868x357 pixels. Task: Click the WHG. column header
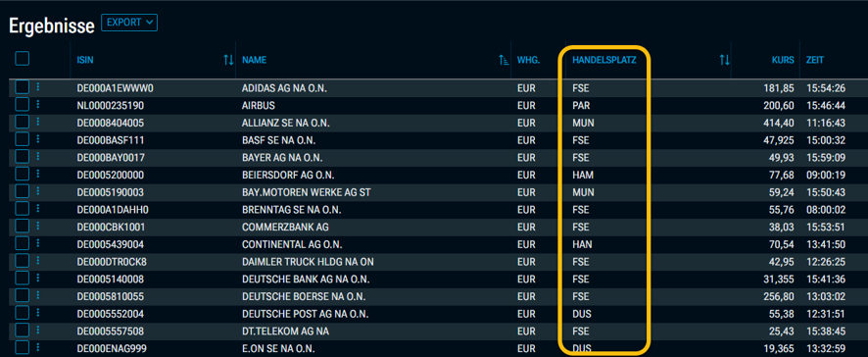(x=528, y=60)
